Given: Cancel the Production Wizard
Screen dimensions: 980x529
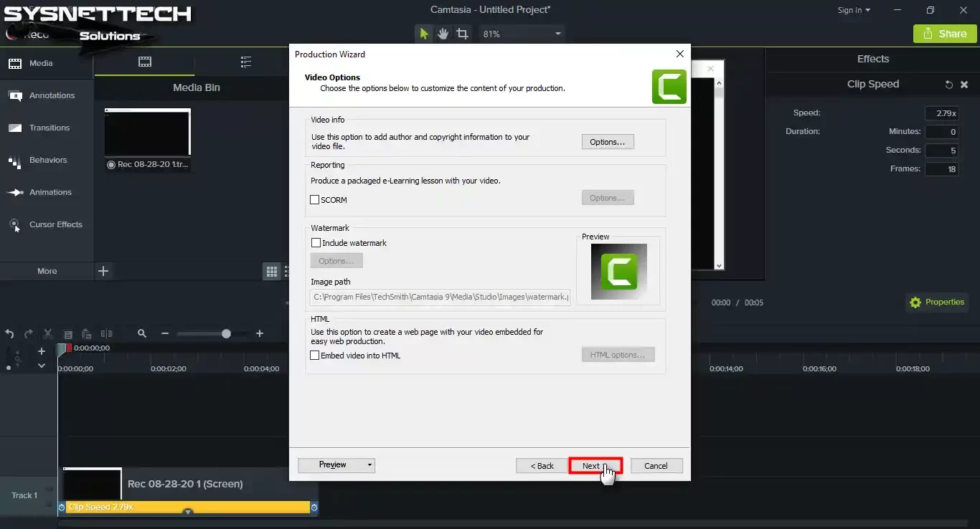Looking at the screenshot, I should pos(656,466).
